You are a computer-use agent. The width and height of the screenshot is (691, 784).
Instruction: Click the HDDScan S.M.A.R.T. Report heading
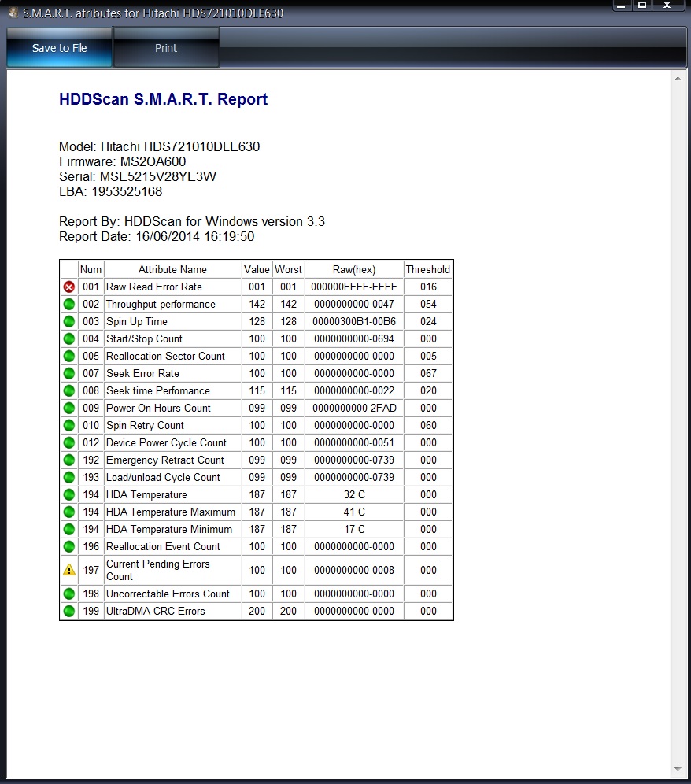coord(163,99)
